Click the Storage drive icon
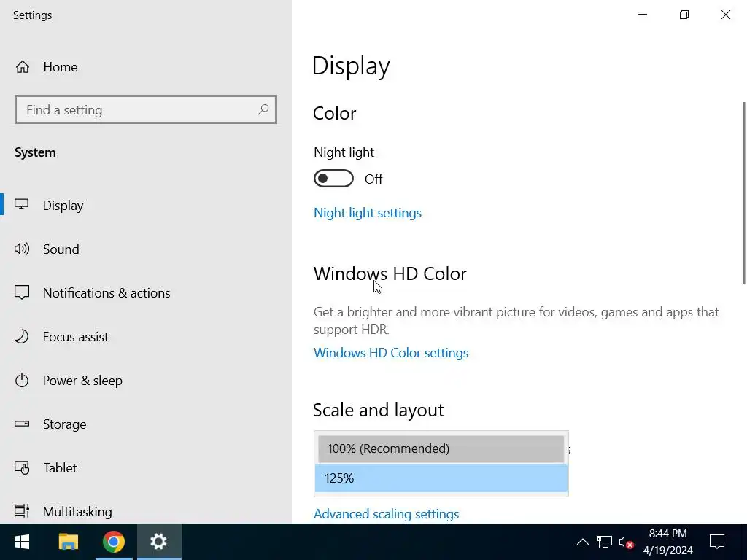The height and width of the screenshot is (560, 747). [x=21, y=424]
